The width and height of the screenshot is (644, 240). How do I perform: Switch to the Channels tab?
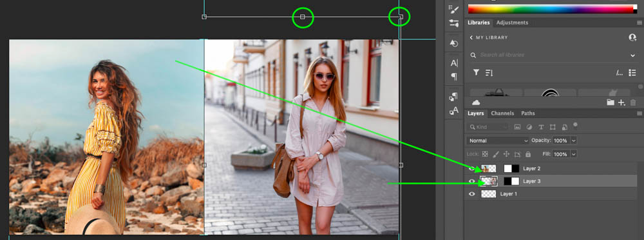coord(502,113)
